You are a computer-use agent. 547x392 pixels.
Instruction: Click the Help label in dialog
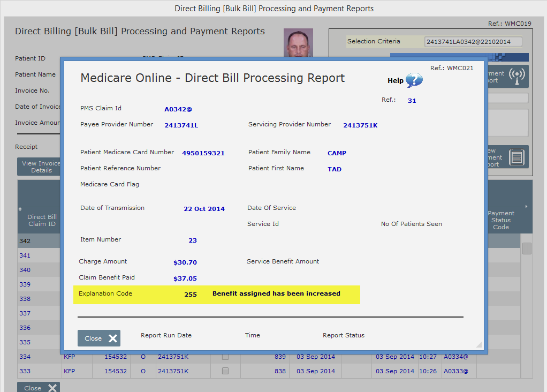pyautogui.click(x=395, y=81)
